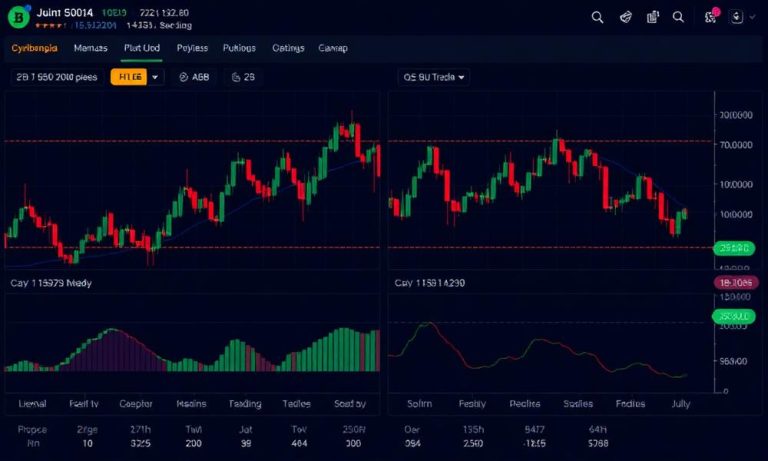Click the second magnifier icon in header
768x461 pixels.
click(679, 17)
